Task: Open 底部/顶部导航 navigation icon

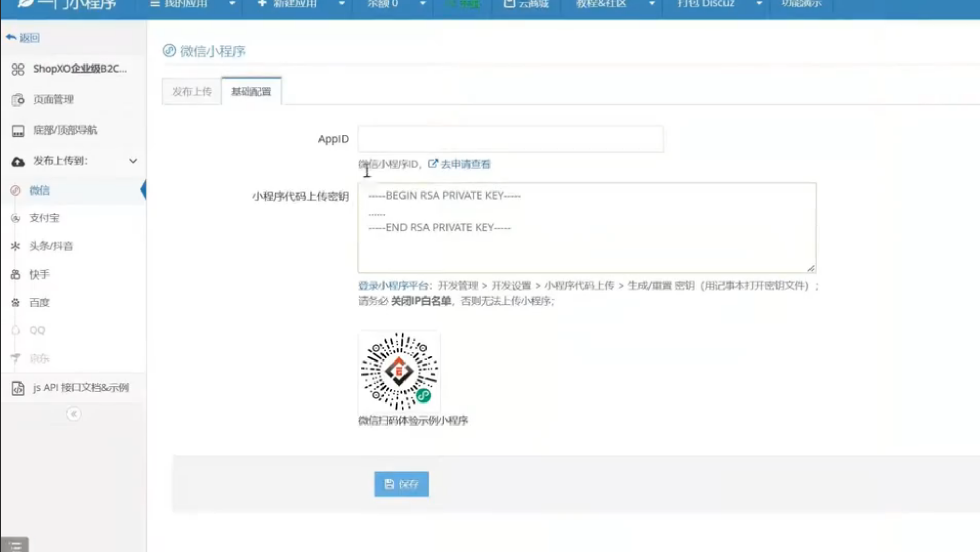Action: (18, 131)
